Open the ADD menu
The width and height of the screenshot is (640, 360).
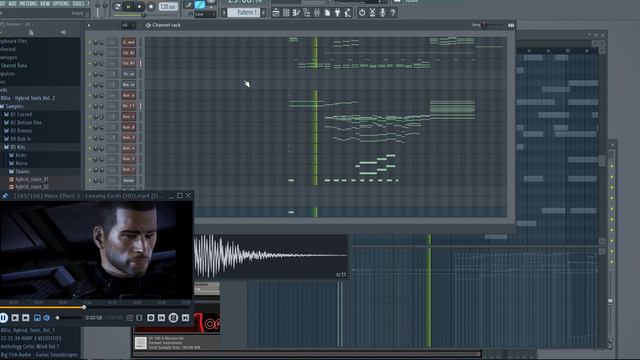12,3
